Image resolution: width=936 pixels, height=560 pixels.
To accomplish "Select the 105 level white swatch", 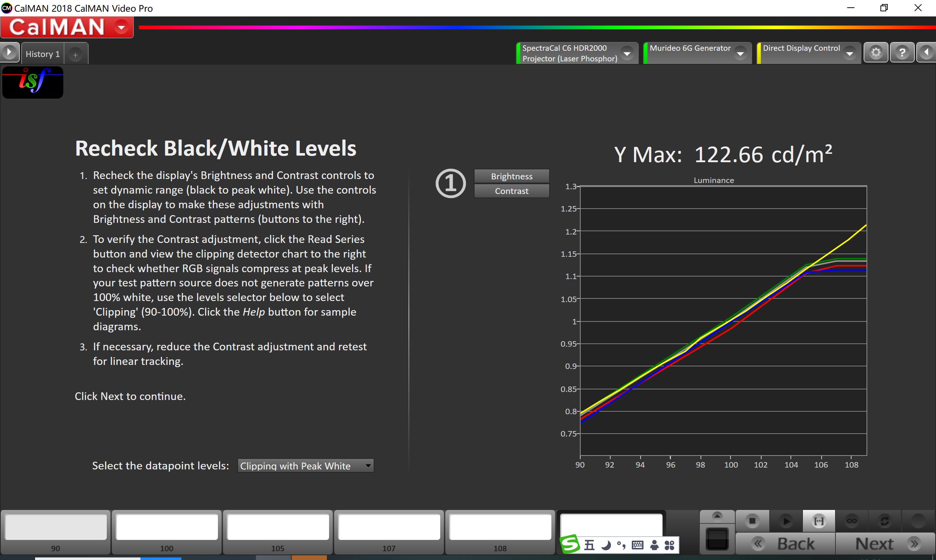I will [x=278, y=527].
